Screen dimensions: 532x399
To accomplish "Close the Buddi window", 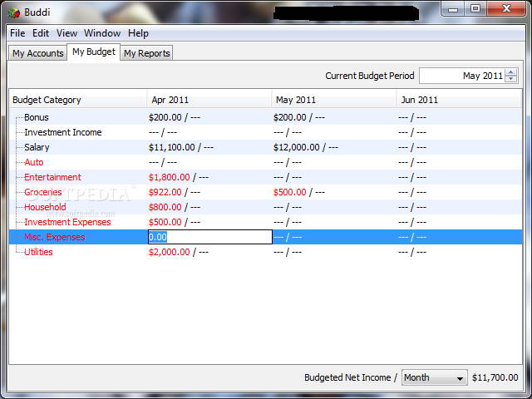I will click(x=506, y=8).
